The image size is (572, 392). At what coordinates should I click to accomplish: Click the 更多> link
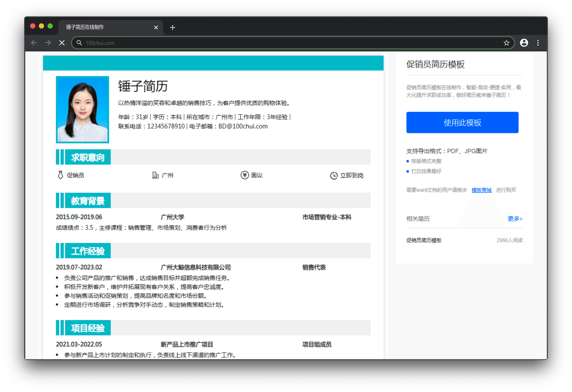point(515,218)
